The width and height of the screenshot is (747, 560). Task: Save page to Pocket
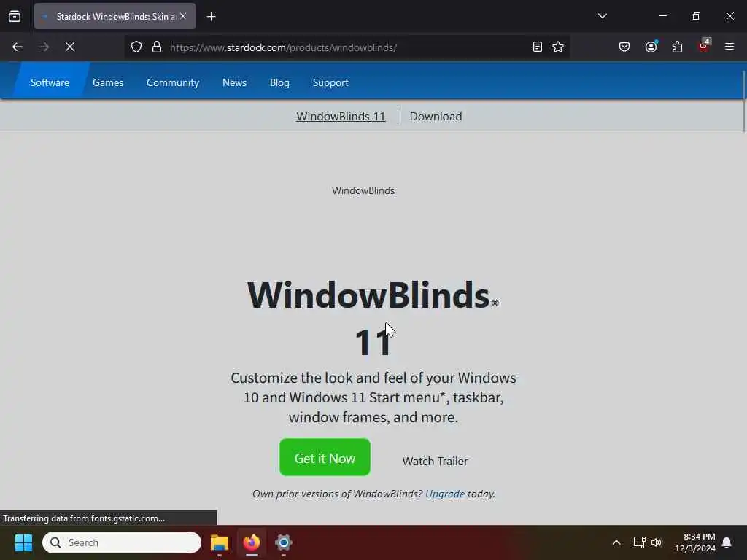(x=624, y=47)
